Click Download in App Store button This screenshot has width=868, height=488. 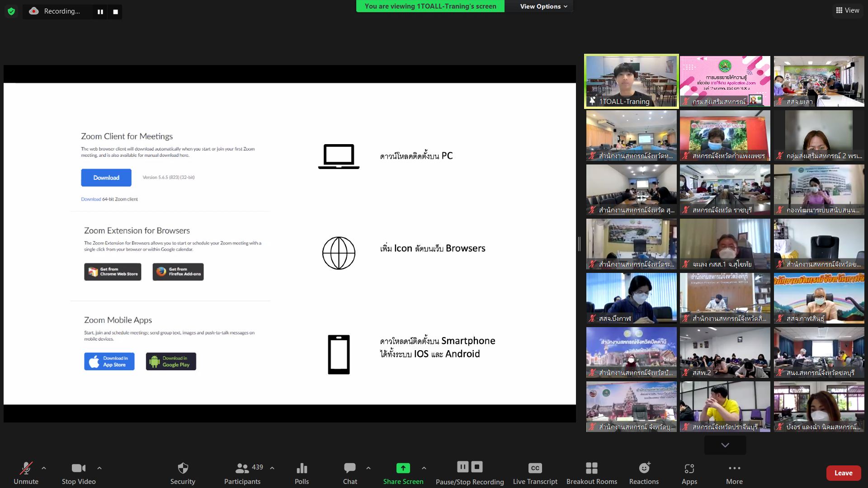tap(109, 361)
